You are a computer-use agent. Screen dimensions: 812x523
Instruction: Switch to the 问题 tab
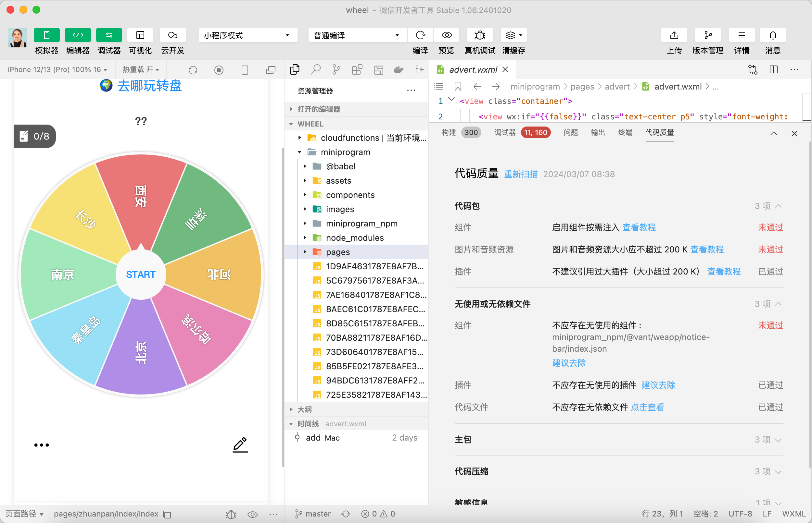[570, 132]
